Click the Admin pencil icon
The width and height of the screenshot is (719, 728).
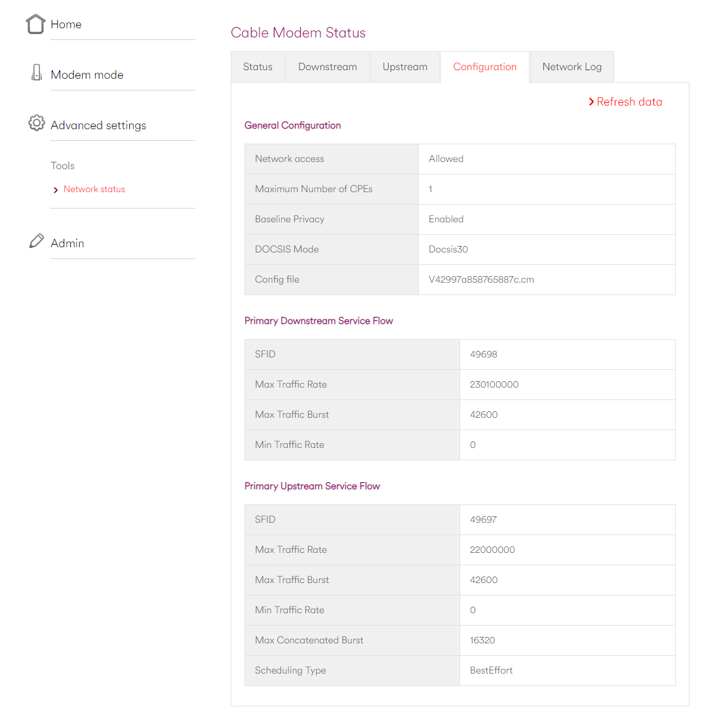[37, 241]
